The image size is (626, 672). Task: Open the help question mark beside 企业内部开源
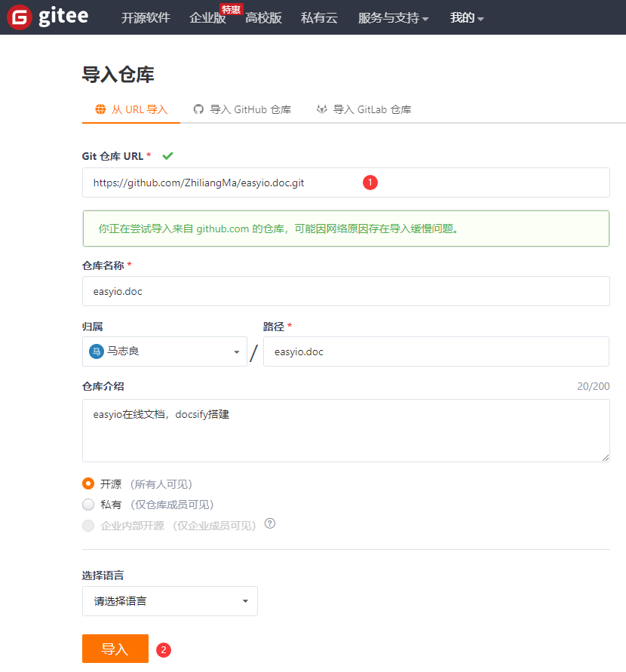[x=269, y=523]
